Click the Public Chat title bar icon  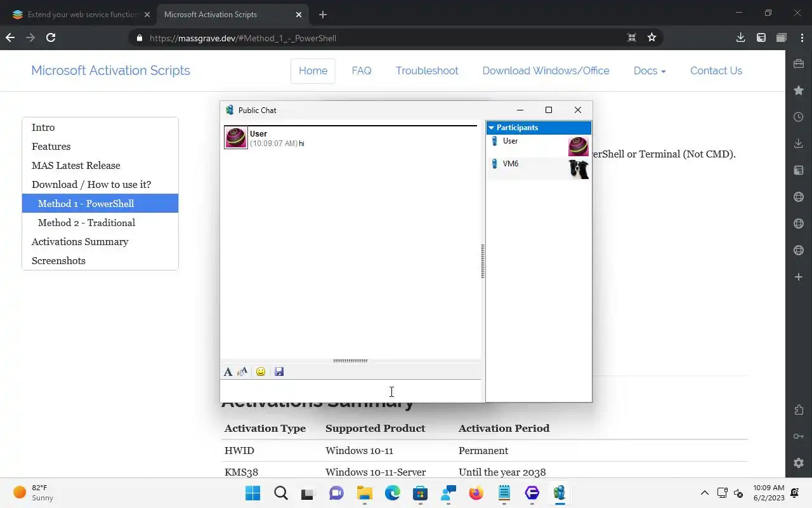coord(230,110)
